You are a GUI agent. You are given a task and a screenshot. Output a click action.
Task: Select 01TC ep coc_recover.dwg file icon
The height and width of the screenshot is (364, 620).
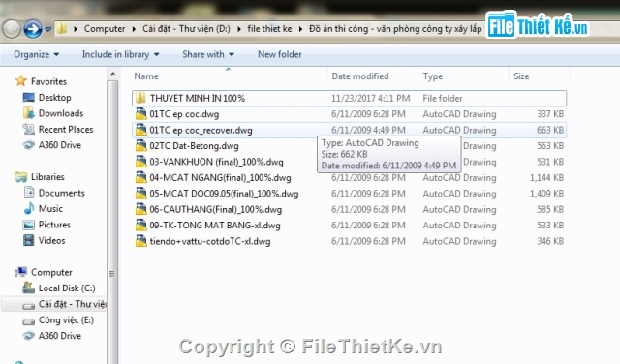click(x=140, y=130)
